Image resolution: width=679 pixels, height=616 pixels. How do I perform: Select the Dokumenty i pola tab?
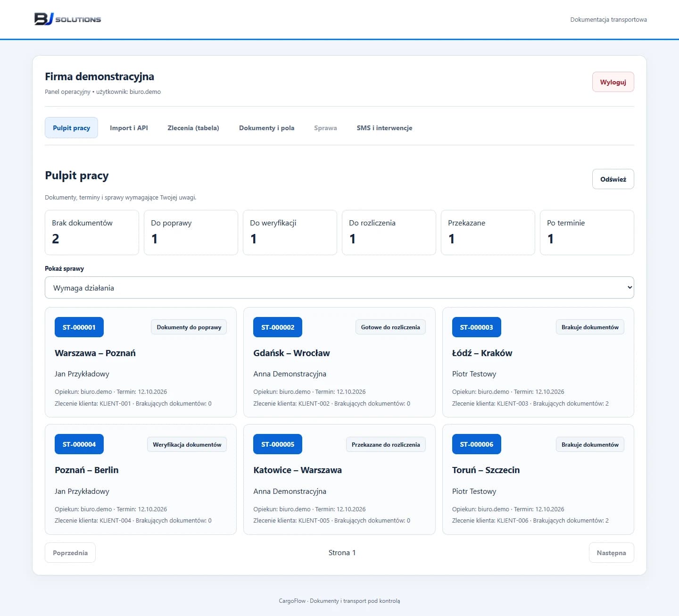pos(266,128)
